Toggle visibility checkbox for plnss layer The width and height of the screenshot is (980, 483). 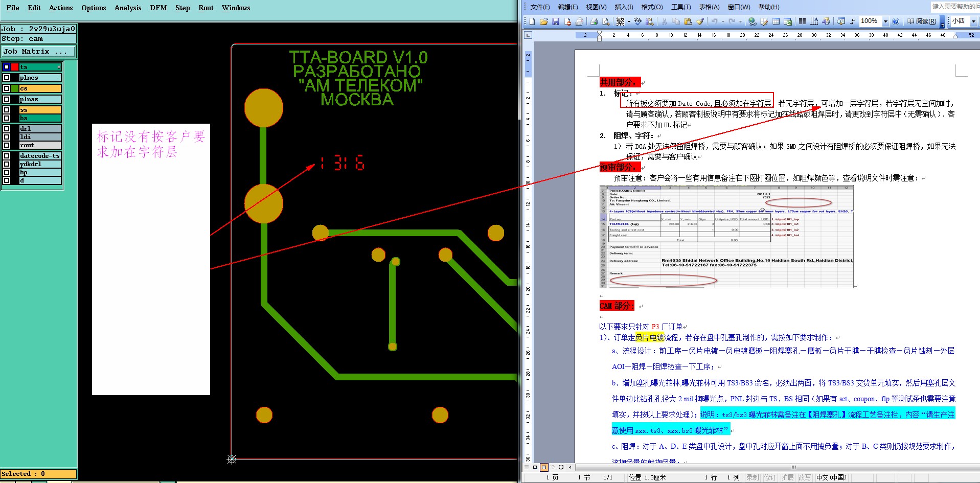[7, 99]
